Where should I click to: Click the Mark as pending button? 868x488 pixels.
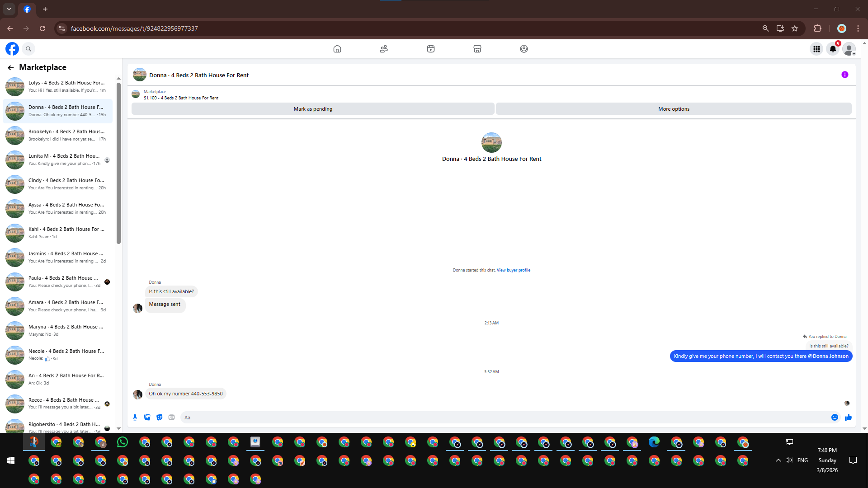pyautogui.click(x=313, y=109)
